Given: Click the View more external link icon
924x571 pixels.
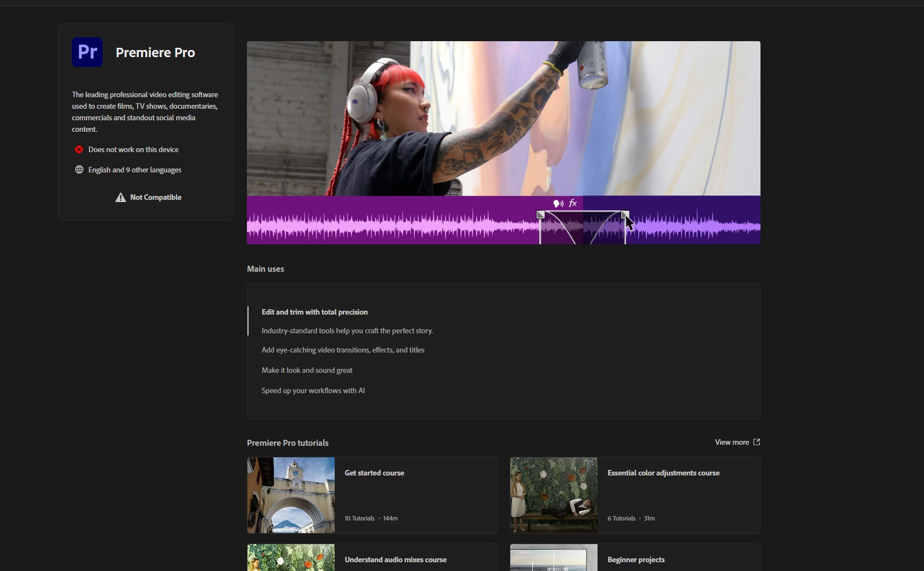Looking at the screenshot, I should (757, 442).
